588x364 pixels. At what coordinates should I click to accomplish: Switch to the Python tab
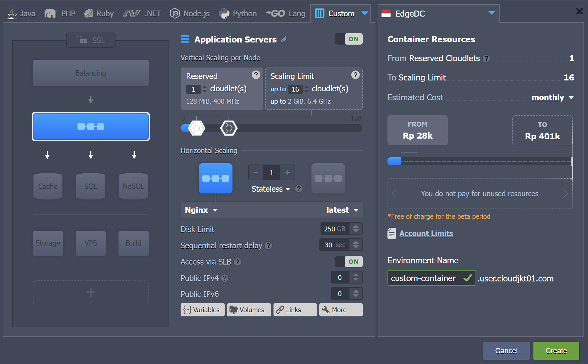(x=238, y=14)
